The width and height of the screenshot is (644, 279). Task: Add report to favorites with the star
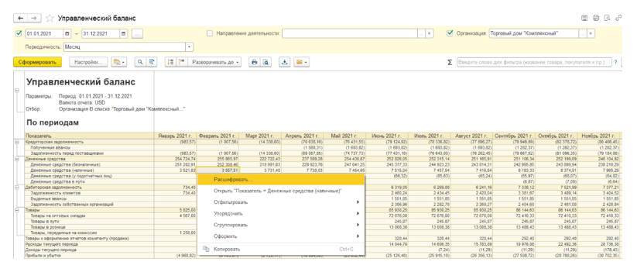[x=50, y=18]
